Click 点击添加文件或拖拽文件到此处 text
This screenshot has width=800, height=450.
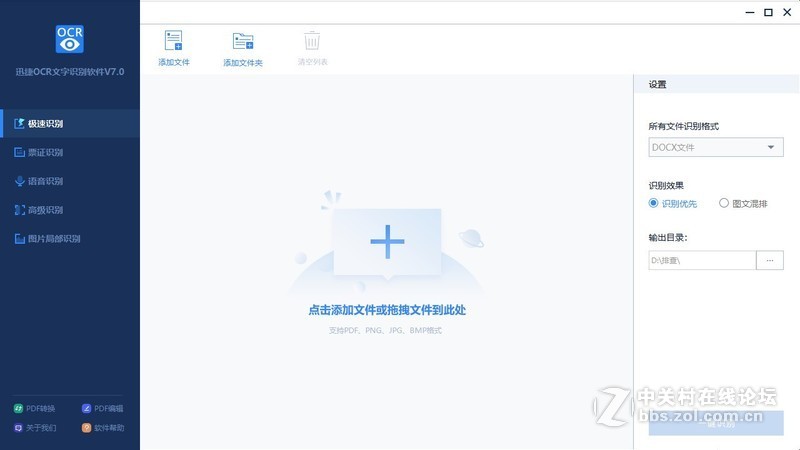click(387, 310)
